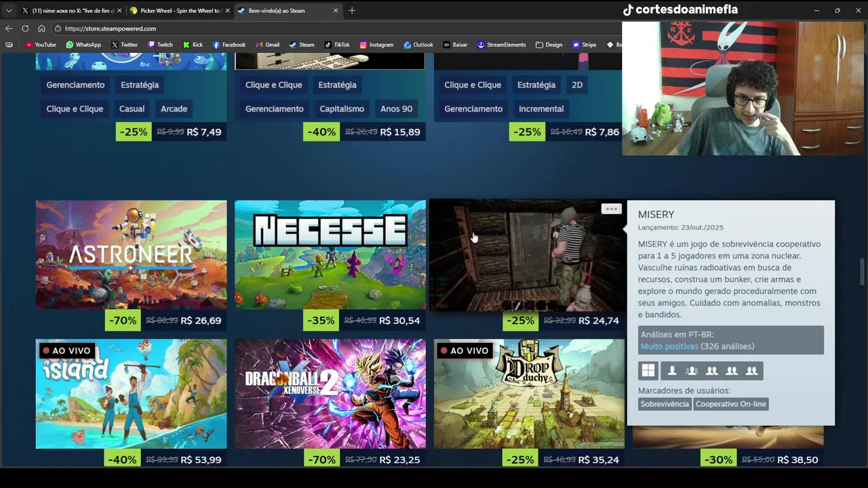
Task: Open the MISERY game capsule image
Action: [x=528, y=255]
